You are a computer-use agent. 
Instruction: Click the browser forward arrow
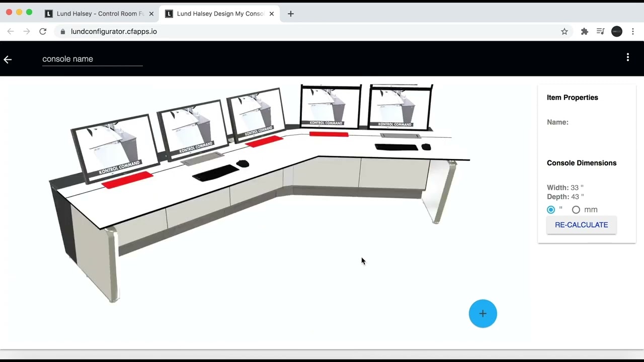pos(27,31)
